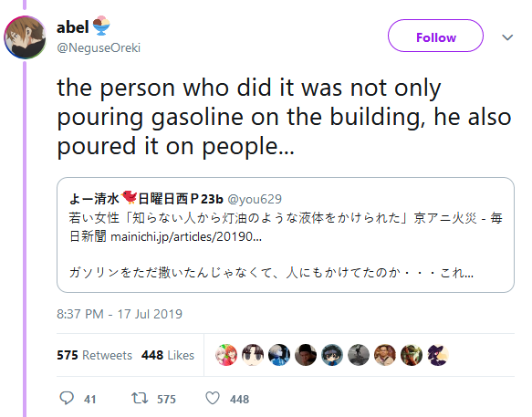
Task: Open the mainichi.jp article link
Action: (x=186, y=237)
